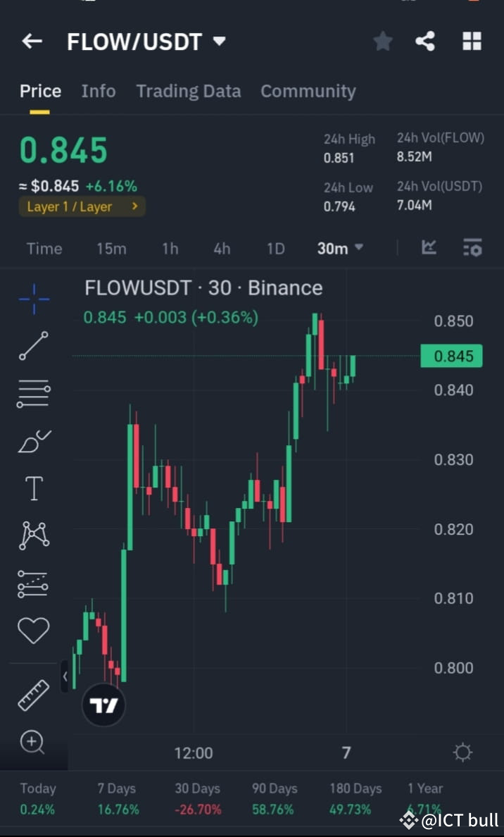This screenshot has width=504, height=837.
Task: Open the 30m timeframe dropdown
Action: point(341,248)
